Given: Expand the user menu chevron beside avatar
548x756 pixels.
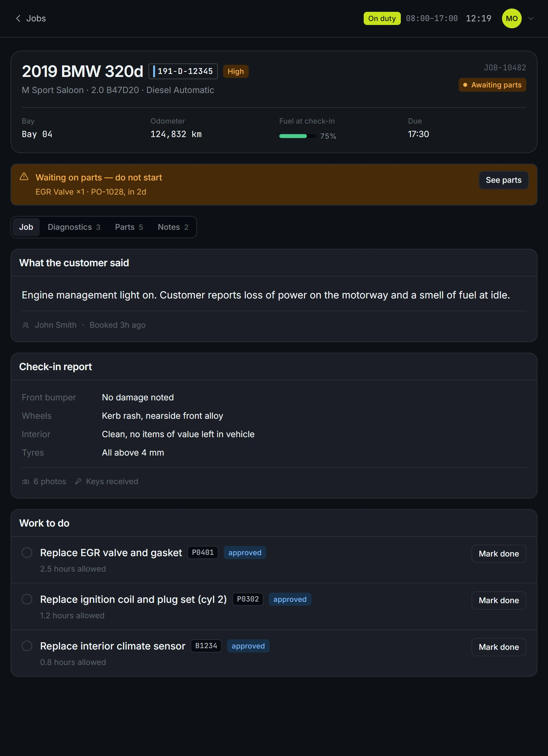Looking at the screenshot, I should click(x=531, y=18).
